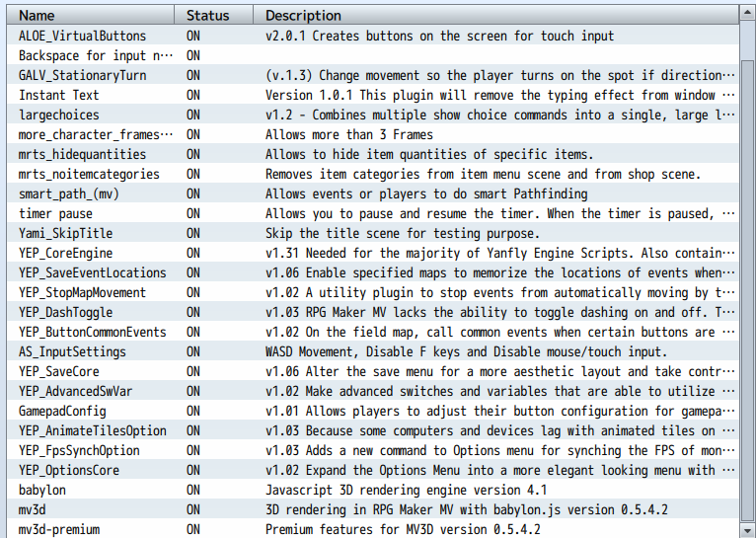Sort by the Status column header
The width and height of the screenshot is (756, 538).
[213, 15]
